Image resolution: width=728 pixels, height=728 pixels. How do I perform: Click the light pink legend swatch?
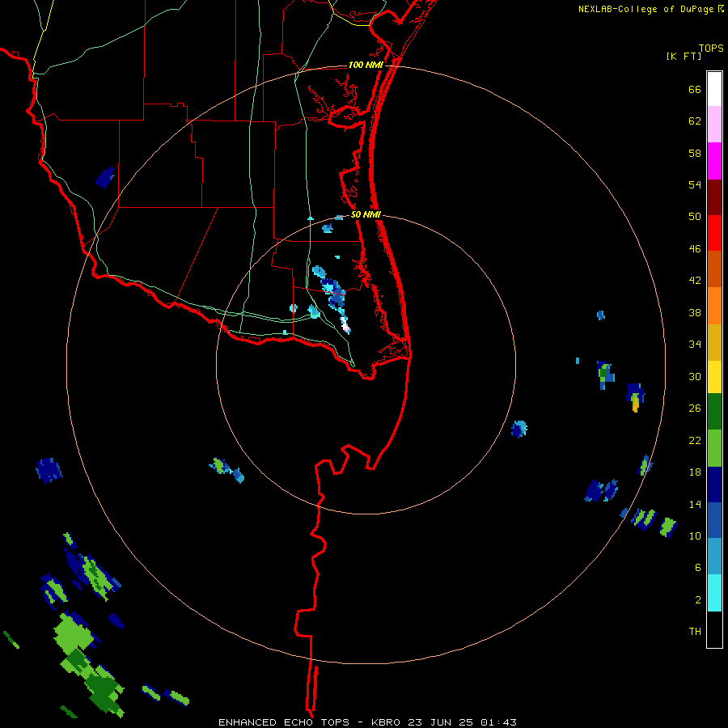click(x=714, y=124)
